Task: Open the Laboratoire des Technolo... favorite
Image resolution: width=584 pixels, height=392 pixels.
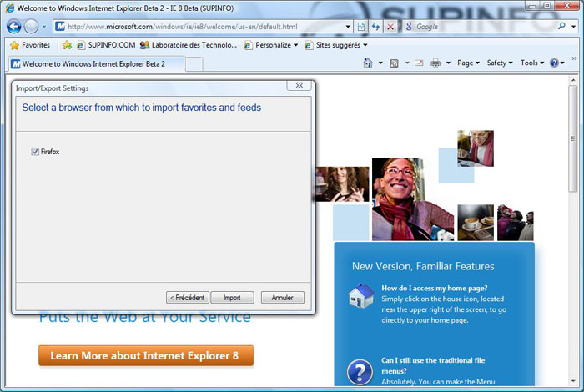Action: coord(189,45)
